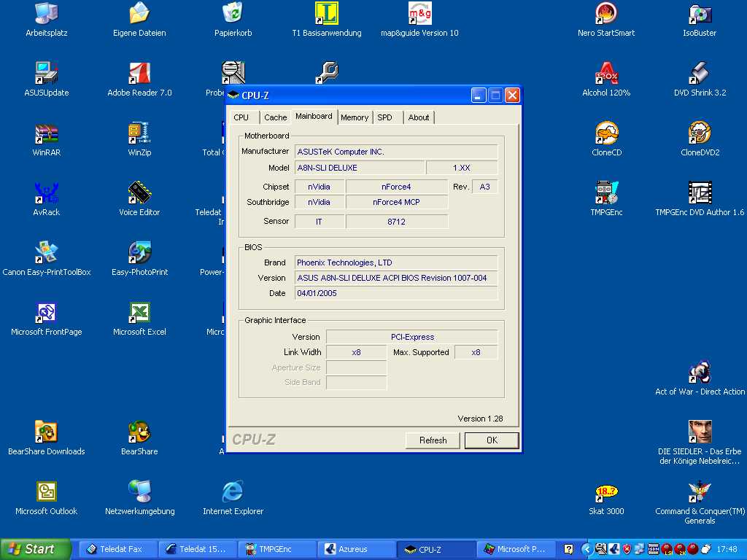747x560 pixels.
Task: Click chipset value nForce4
Action: tap(396, 187)
